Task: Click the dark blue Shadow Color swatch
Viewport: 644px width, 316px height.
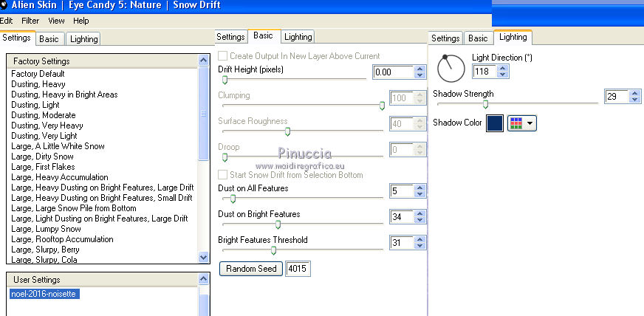Action: coord(495,123)
